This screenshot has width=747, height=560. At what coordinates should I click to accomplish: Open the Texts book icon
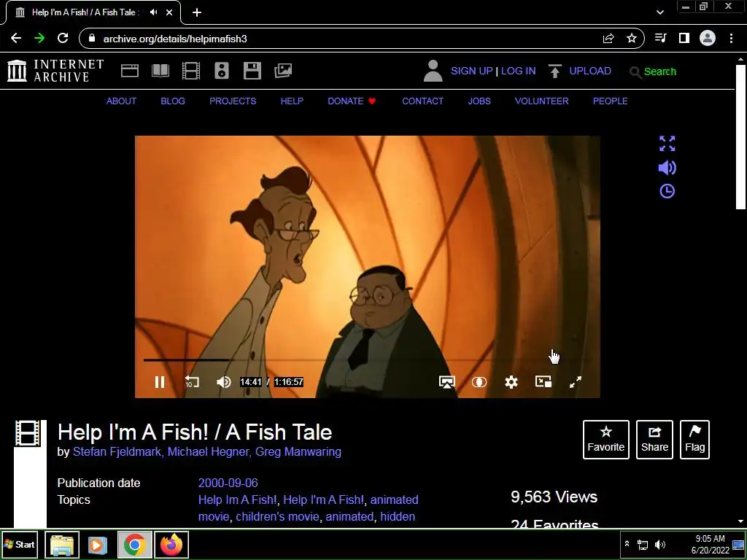coord(160,71)
